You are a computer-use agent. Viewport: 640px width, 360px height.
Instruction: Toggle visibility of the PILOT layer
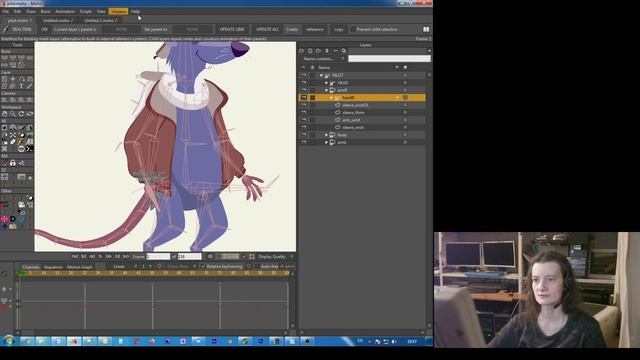coord(303,76)
